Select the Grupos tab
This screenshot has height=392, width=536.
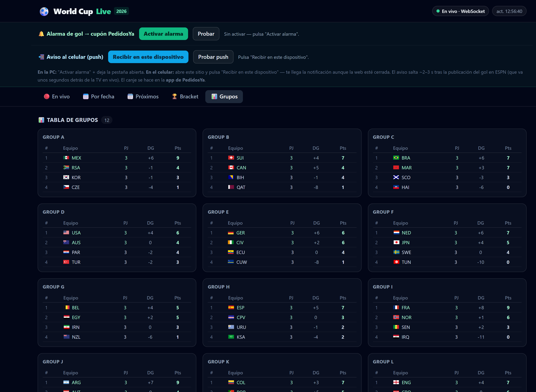point(224,97)
